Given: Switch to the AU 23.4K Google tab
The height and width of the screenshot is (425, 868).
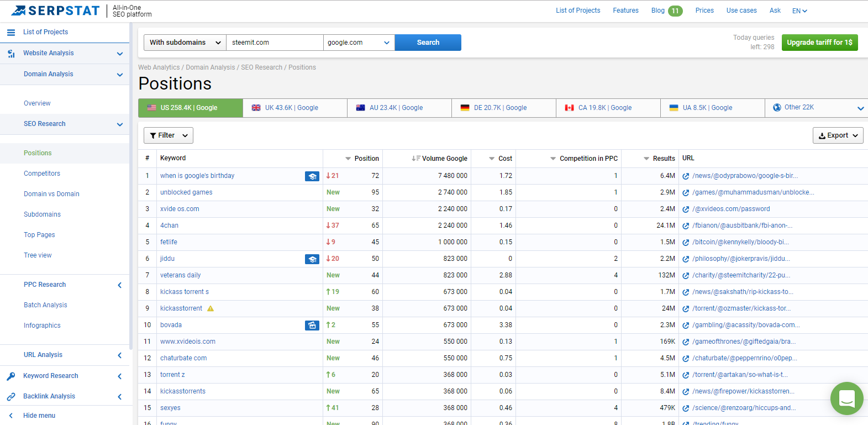Looking at the screenshot, I should click(399, 108).
